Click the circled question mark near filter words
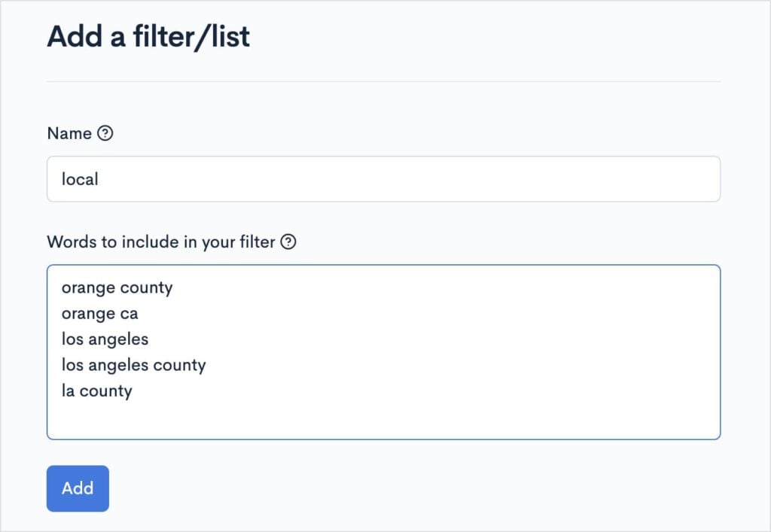The width and height of the screenshot is (771, 532). coord(288,242)
